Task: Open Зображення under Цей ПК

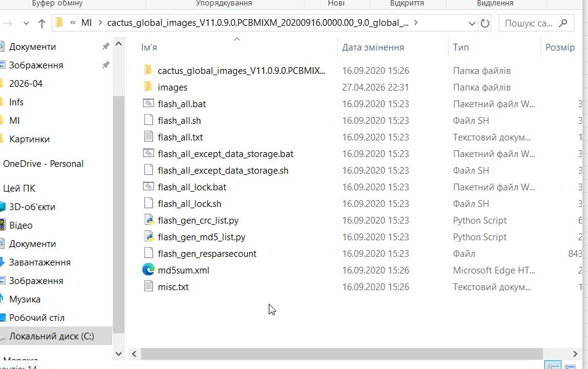Action: (36, 280)
